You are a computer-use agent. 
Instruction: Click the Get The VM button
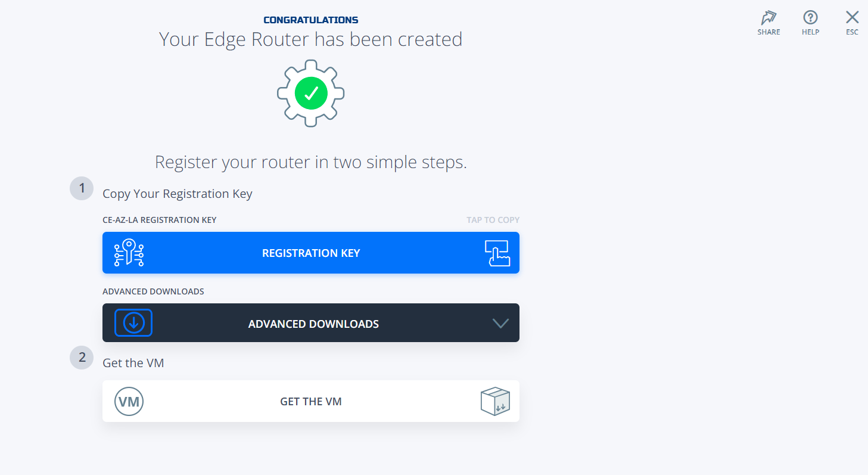310,401
